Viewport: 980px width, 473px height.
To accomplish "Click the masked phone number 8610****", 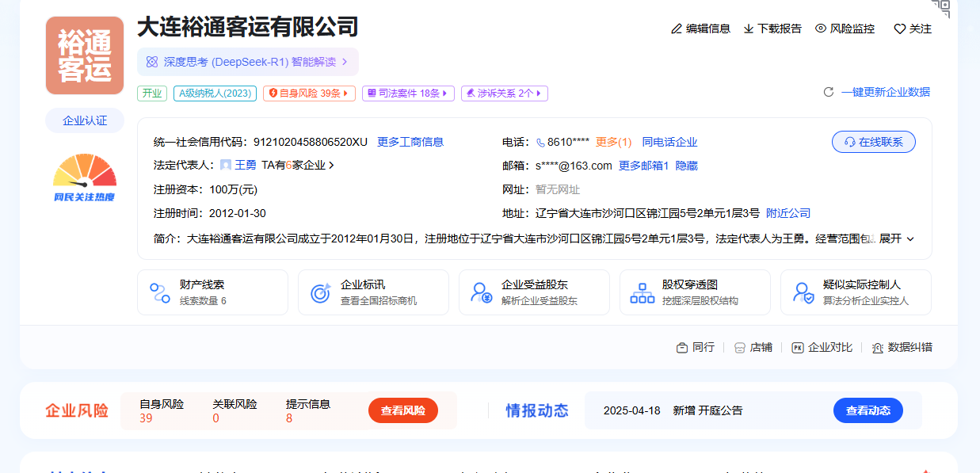I will (x=568, y=142).
